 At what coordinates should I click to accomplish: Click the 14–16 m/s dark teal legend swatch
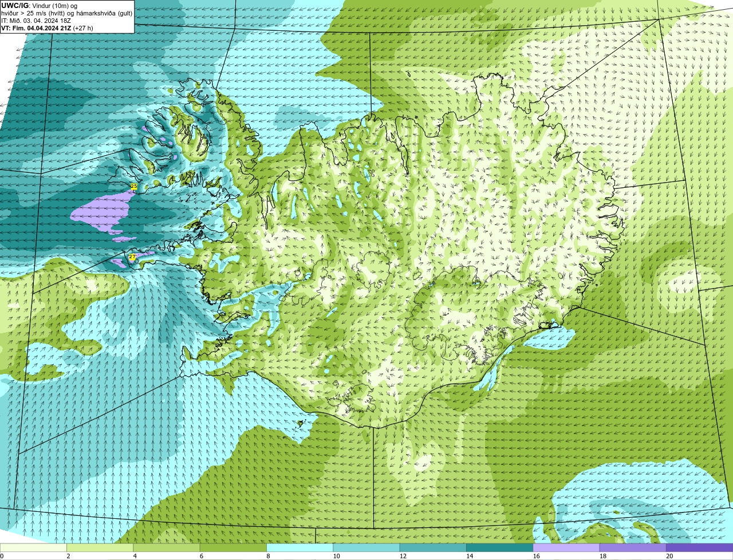point(499,547)
